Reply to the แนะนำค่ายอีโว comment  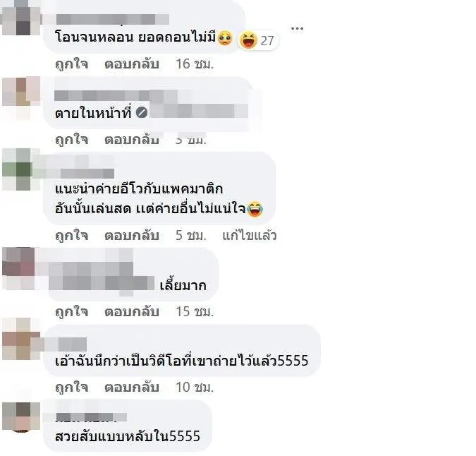pyautogui.click(x=132, y=236)
